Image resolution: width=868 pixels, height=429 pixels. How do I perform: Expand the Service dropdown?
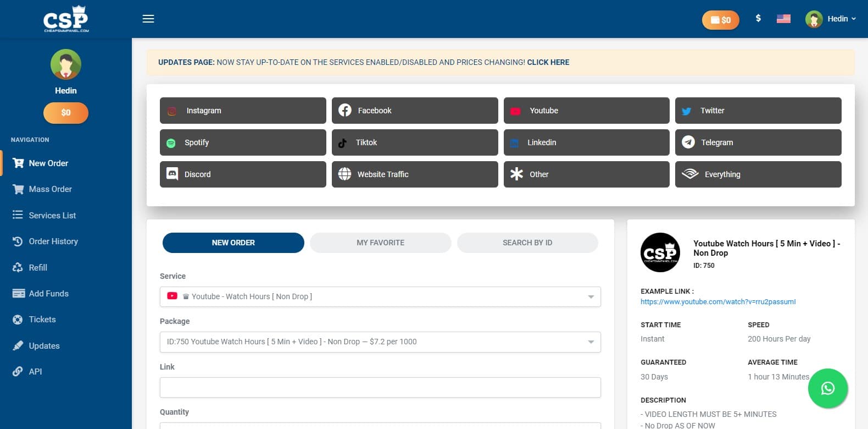(x=380, y=296)
